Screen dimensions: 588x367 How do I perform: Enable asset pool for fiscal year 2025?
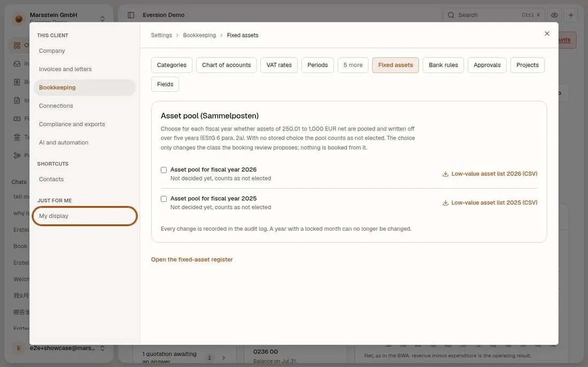(164, 199)
